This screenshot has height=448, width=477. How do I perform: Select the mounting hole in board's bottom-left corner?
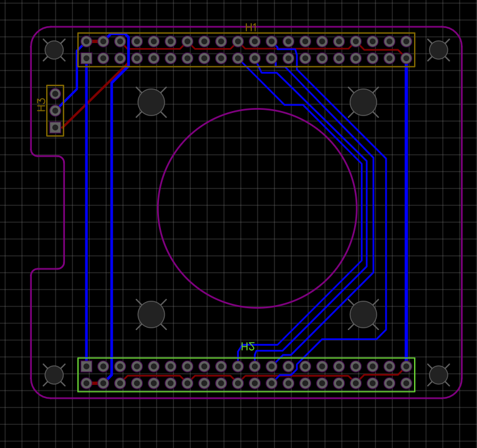coord(54,375)
